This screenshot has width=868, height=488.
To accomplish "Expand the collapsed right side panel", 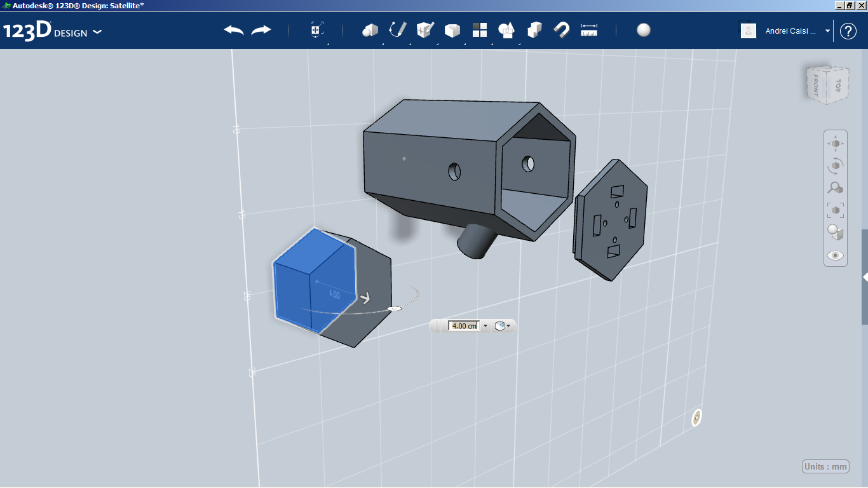I will [865, 277].
